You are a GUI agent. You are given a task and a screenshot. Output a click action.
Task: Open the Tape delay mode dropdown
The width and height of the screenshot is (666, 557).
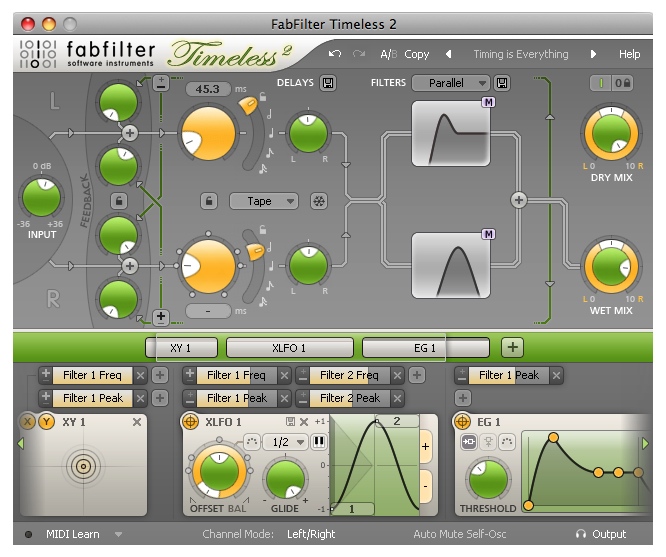264,201
